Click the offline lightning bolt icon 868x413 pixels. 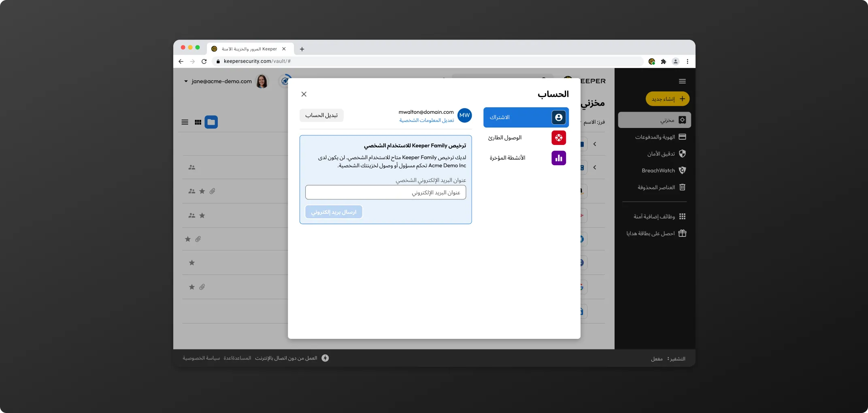pyautogui.click(x=325, y=358)
